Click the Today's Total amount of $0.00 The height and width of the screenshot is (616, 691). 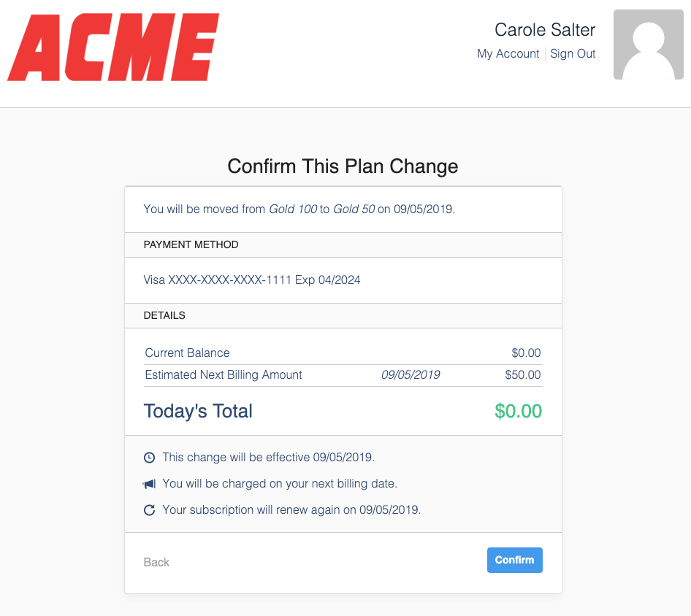[518, 410]
